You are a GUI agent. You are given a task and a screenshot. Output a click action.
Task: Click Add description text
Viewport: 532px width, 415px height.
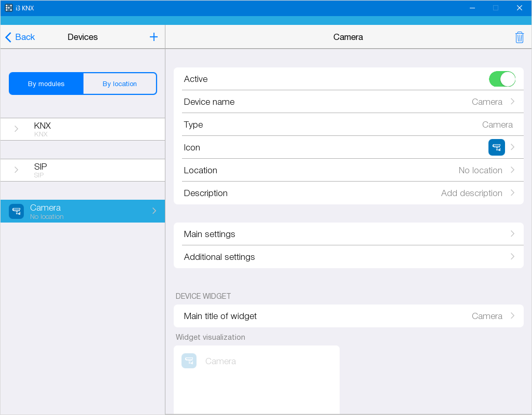click(x=471, y=193)
